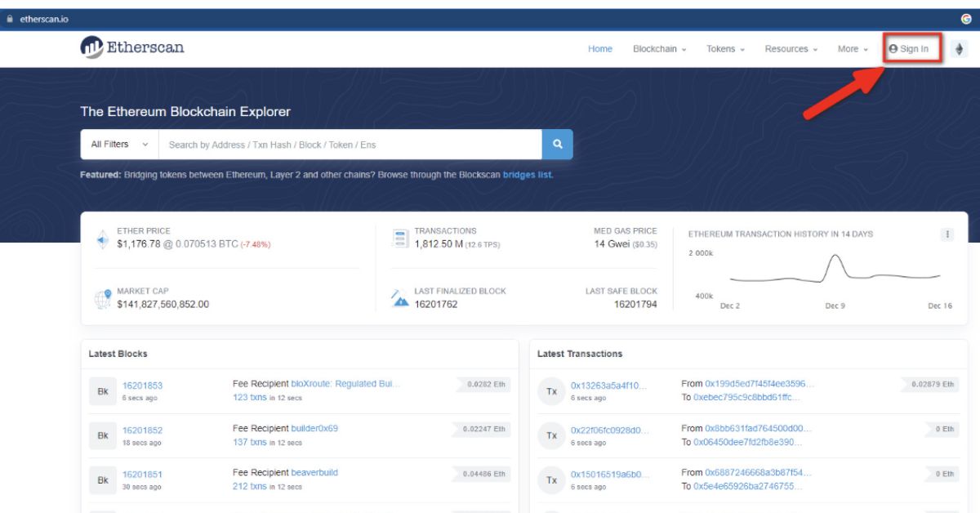Image resolution: width=980 pixels, height=513 pixels.
Task: Click the ether price $1,176.78 value
Action: point(140,244)
